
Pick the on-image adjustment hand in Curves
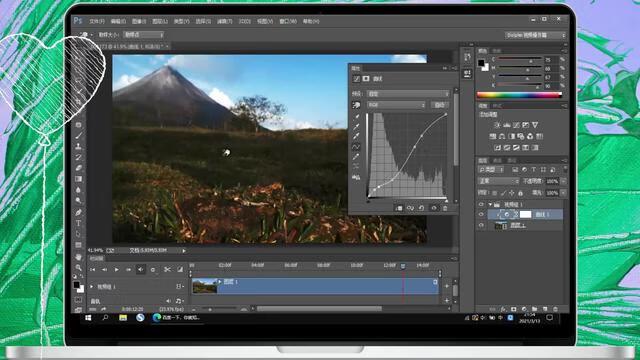(356, 105)
